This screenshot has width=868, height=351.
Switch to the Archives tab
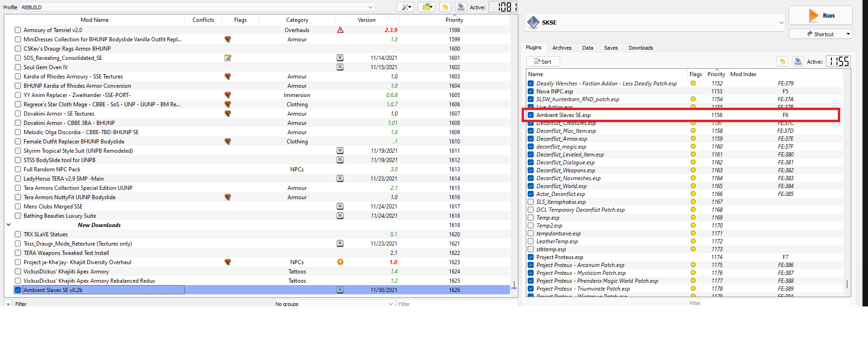tap(562, 48)
